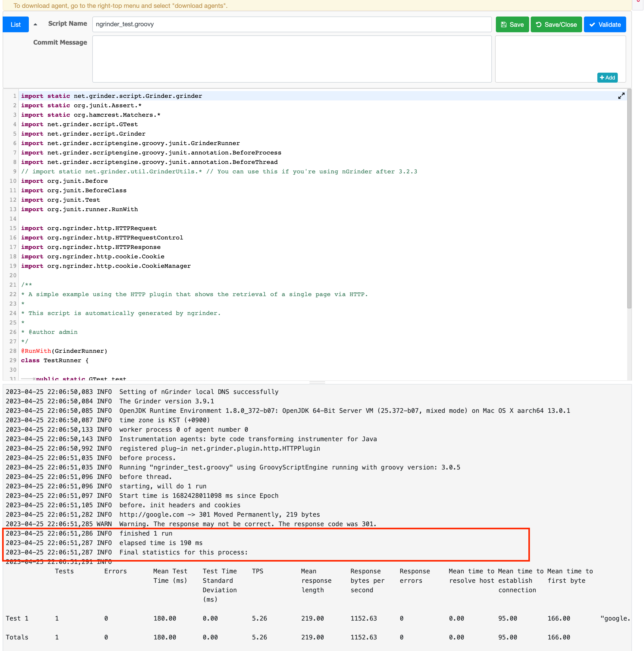This screenshot has width=644, height=651.
Task: Click the 301 response WARN log line
Action: pyautogui.click(x=248, y=524)
